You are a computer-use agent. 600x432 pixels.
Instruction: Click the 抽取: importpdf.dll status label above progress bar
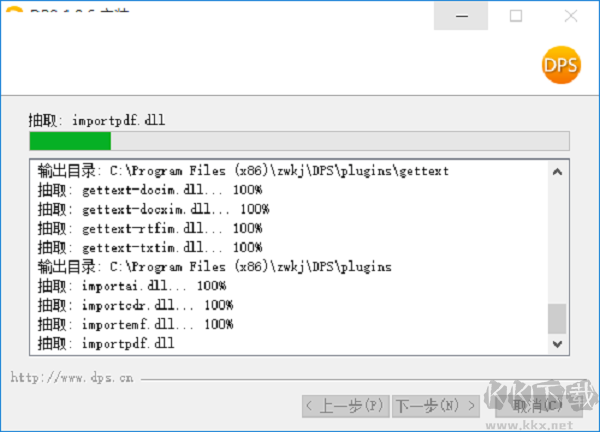pyautogui.click(x=97, y=120)
